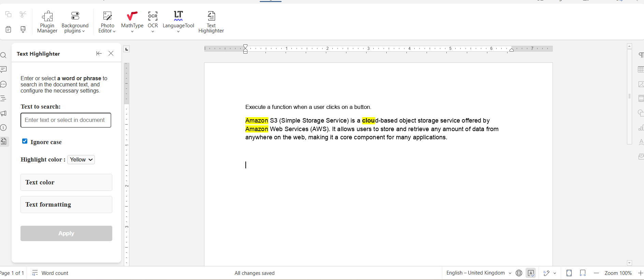
Task: Expand the Text color section
Action: coord(66,182)
